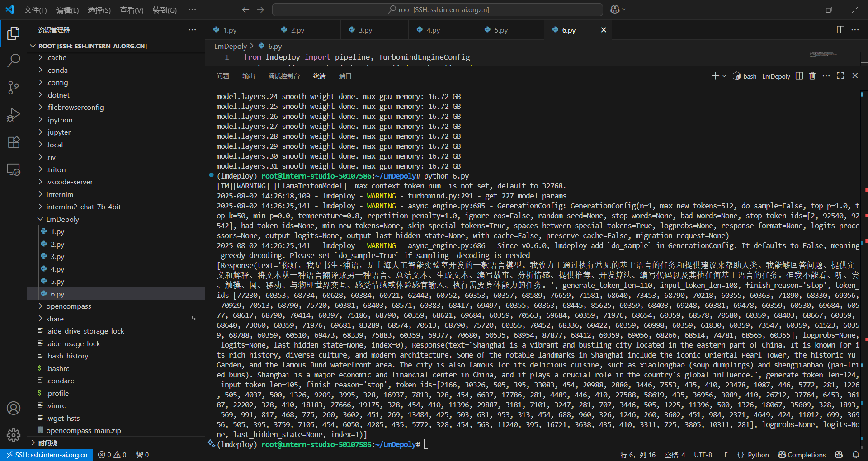The height and width of the screenshot is (461, 868).
Task: Switch to the 调试控制台 panel tab
Action: pos(284,76)
